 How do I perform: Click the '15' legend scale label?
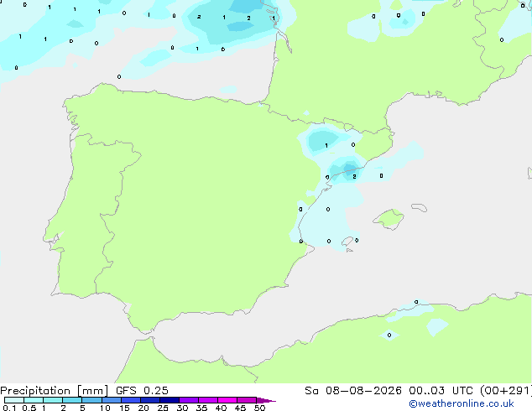pos(124,408)
